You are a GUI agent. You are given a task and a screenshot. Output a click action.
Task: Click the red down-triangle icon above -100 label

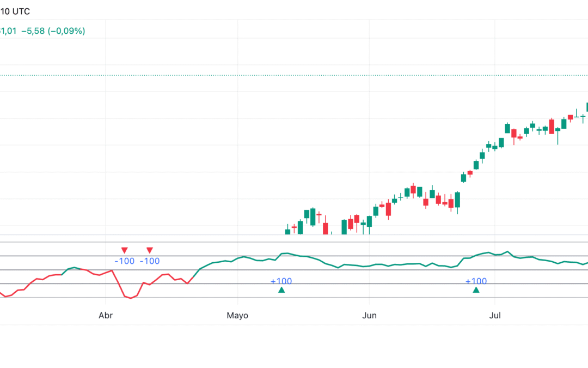[125, 250]
